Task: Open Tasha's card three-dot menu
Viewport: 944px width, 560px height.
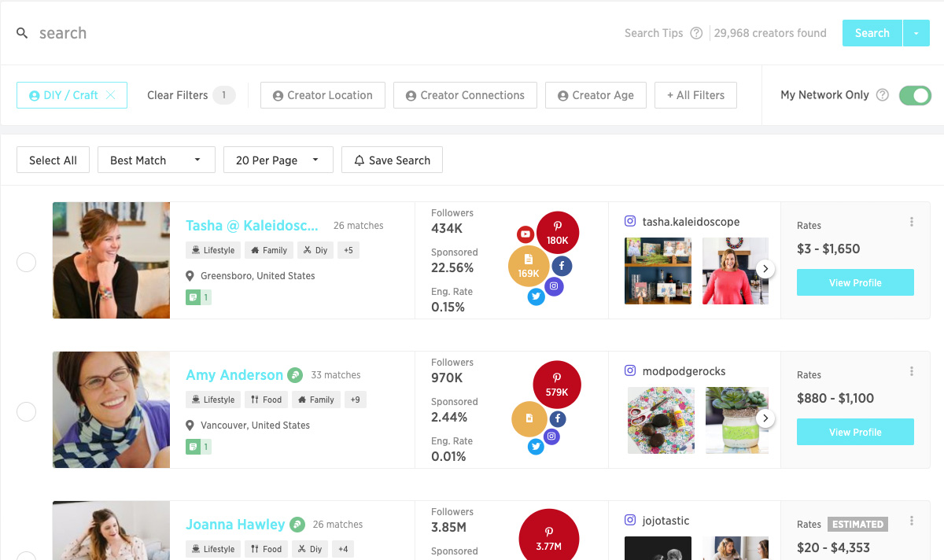Action: (x=912, y=222)
